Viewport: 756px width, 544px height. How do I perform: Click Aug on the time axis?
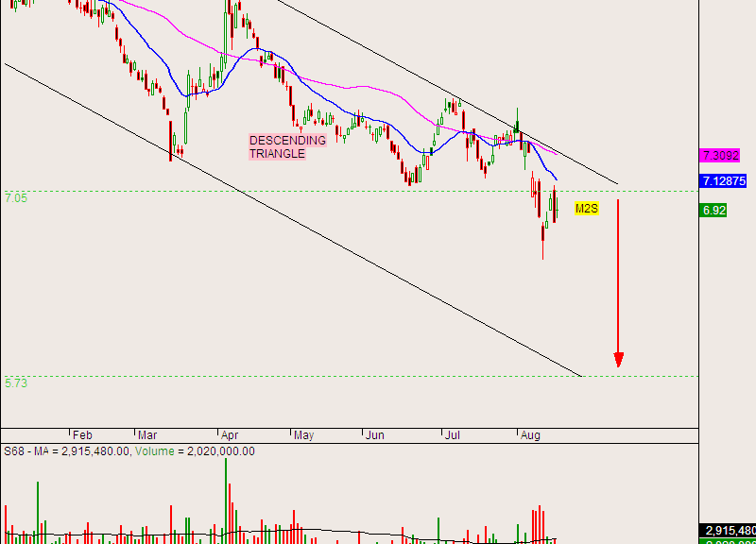(530, 435)
